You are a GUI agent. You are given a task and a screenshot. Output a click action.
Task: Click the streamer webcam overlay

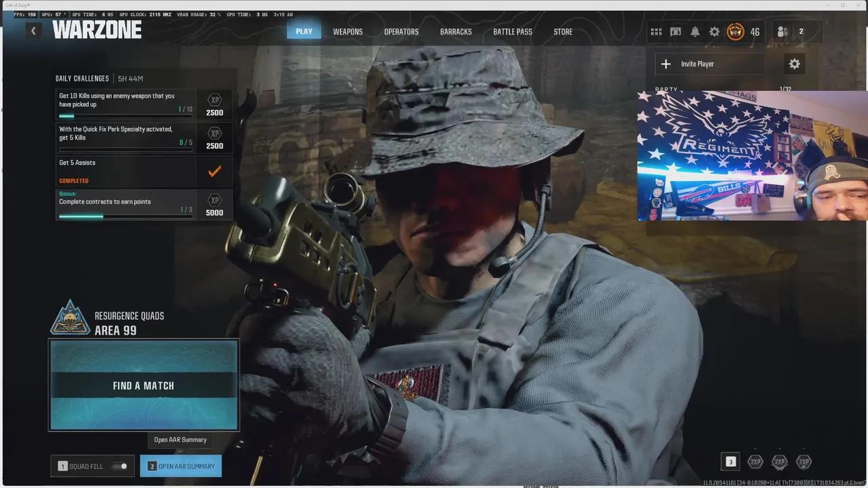tap(753, 156)
